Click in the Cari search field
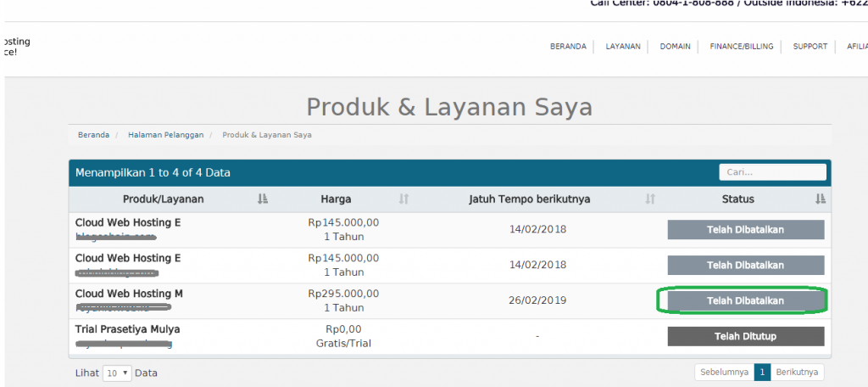Viewport: 868px width, 387px height. click(x=772, y=172)
